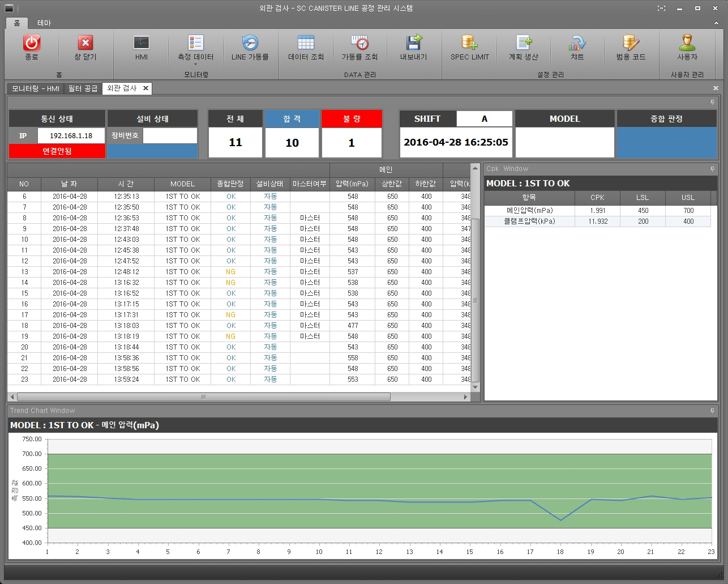Screen dimensions: 728x584
Task: Switch to the 모니터링 - HMI tab
Action: coord(36,88)
